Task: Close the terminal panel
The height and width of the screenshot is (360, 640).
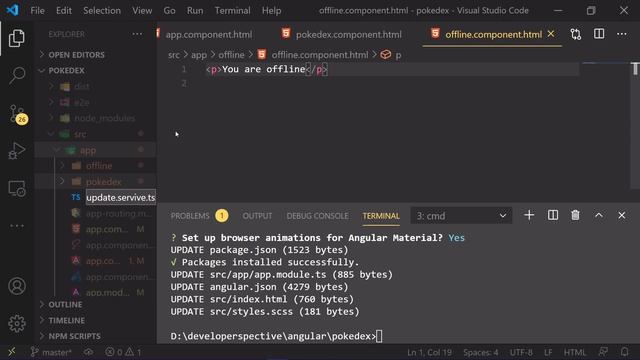Action: (622, 215)
